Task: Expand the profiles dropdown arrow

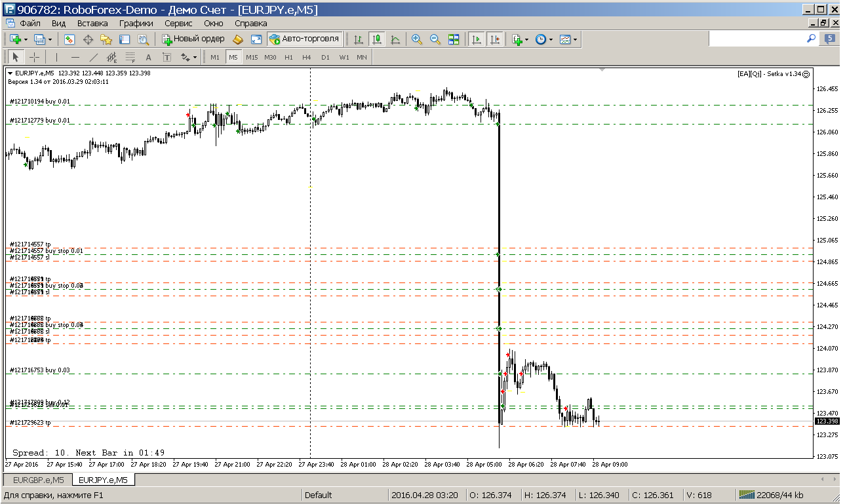Action: [x=49, y=39]
